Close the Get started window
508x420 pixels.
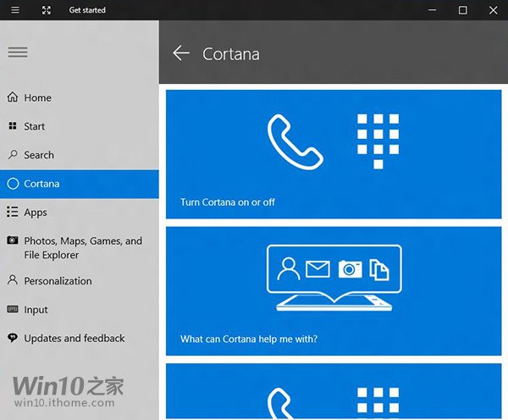click(493, 10)
